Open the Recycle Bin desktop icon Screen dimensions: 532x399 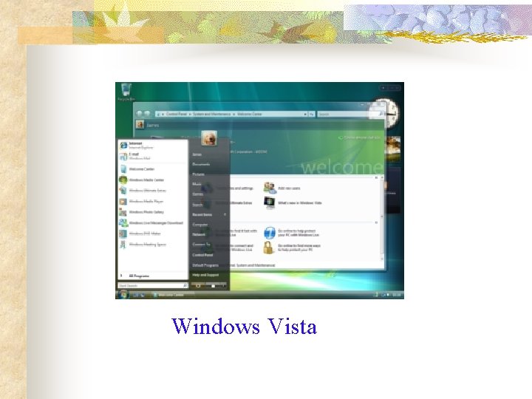pyautogui.click(x=126, y=92)
